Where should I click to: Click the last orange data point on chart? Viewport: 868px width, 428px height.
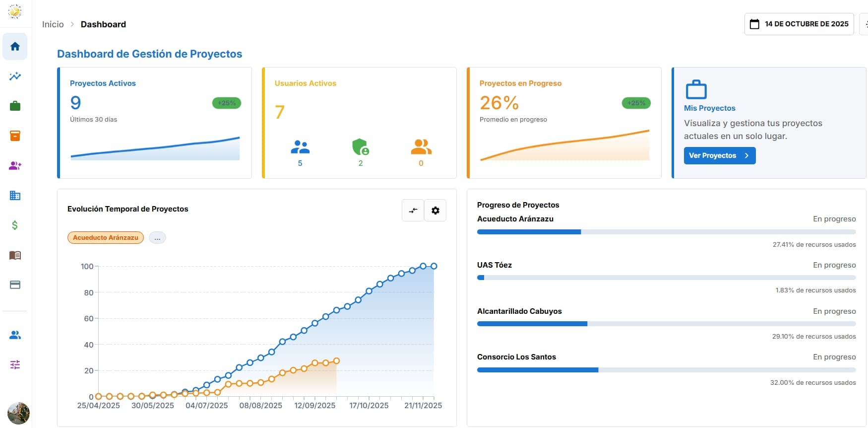click(x=336, y=361)
